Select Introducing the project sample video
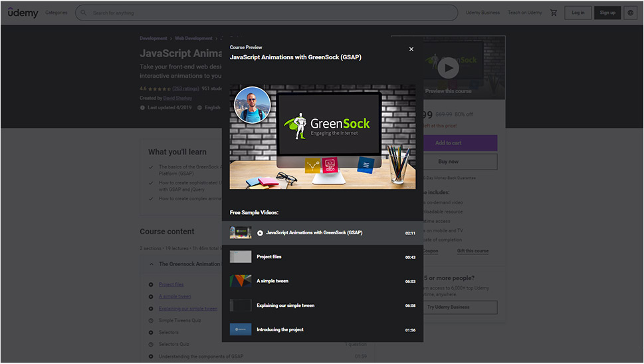Screen dimensions: 644x364 pos(322,330)
